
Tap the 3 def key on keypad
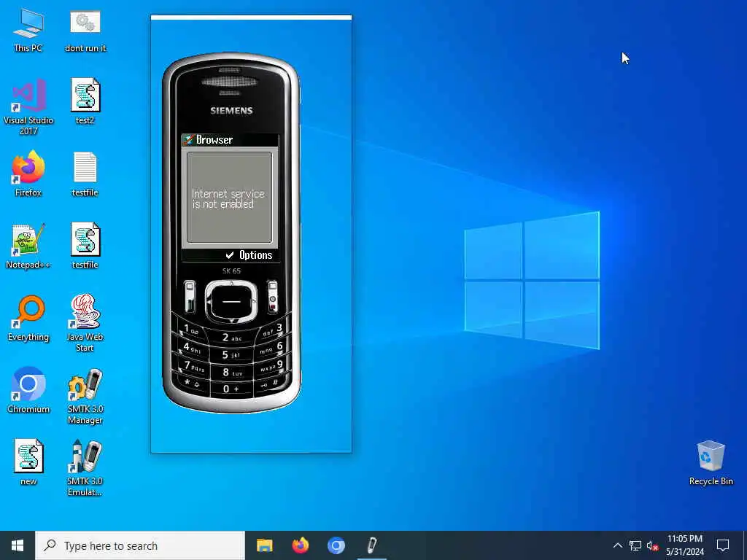tap(273, 330)
